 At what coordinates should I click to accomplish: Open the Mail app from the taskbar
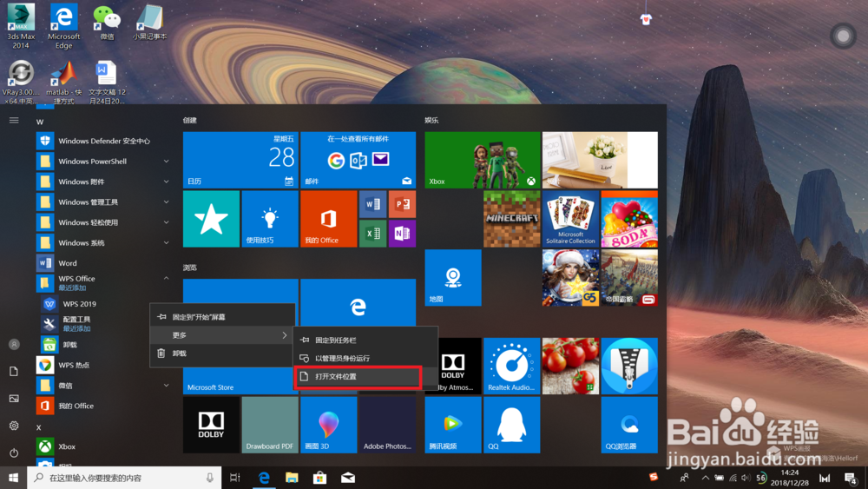tap(348, 478)
